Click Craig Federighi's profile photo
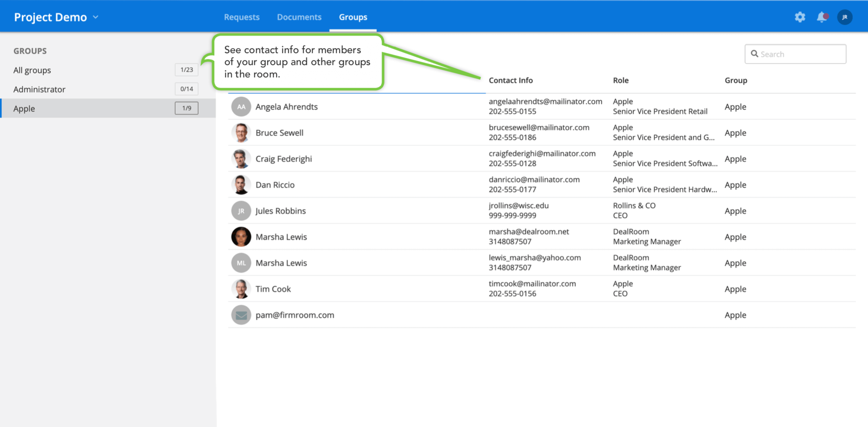Image resolution: width=868 pixels, height=427 pixels. coord(241,159)
